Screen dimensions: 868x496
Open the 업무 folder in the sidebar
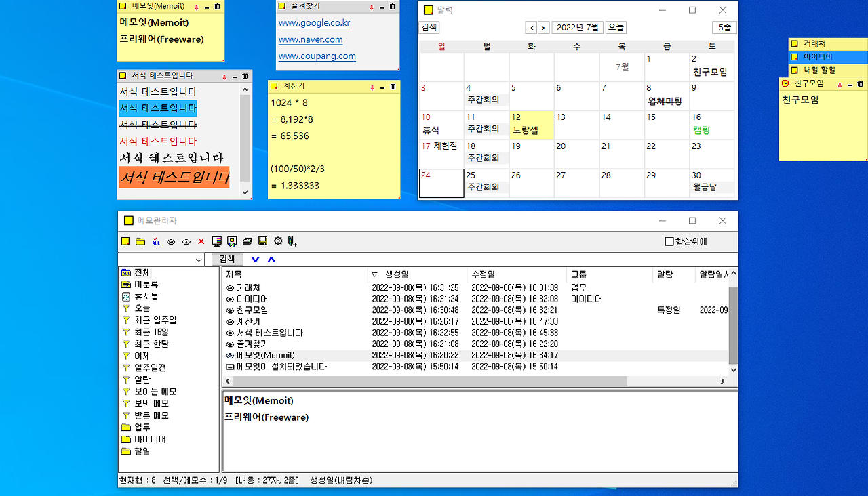(142, 427)
